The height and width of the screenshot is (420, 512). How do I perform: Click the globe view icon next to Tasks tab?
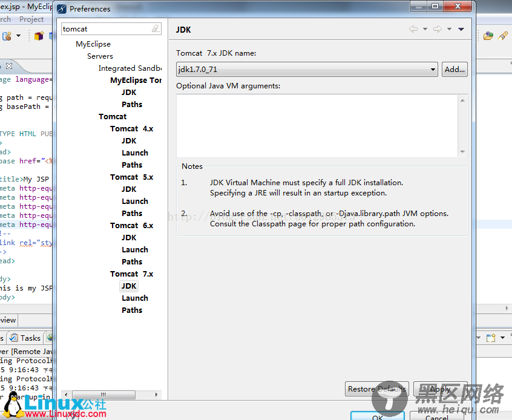pos(50,338)
